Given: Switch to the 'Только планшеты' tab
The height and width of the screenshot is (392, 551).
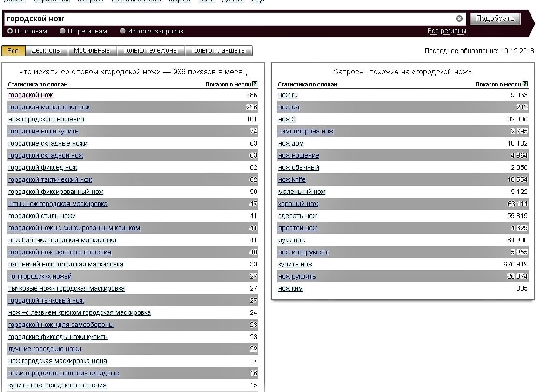Looking at the screenshot, I should (x=218, y=51).
